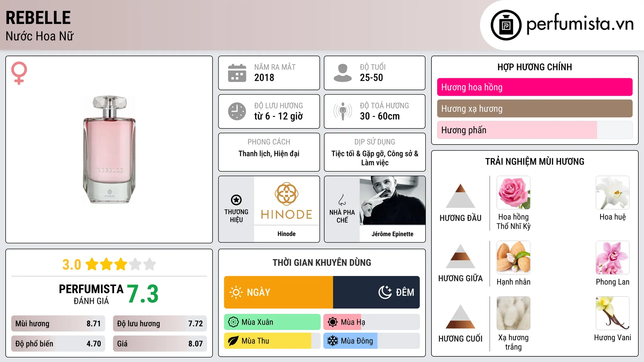Image resolution: width=644 pixels, height=362 pixels.
Task: Click the Giá 8.07 score bar
Action: (160, 344)
